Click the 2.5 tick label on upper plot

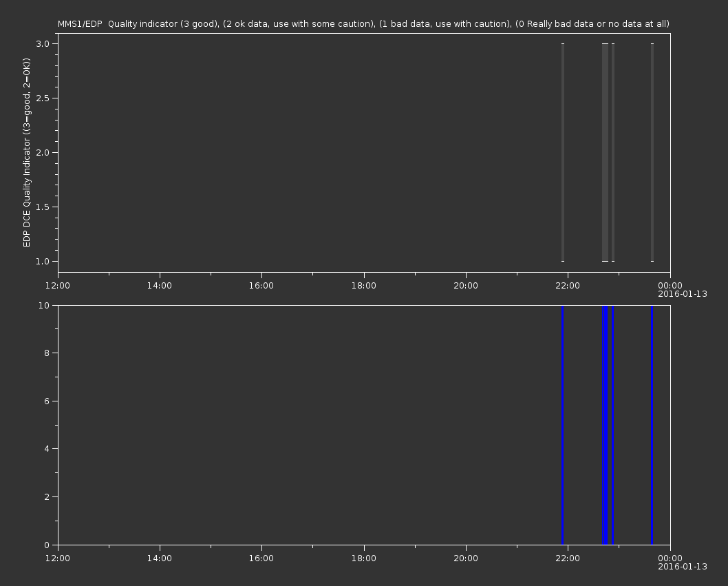click(x=43, y=98)
